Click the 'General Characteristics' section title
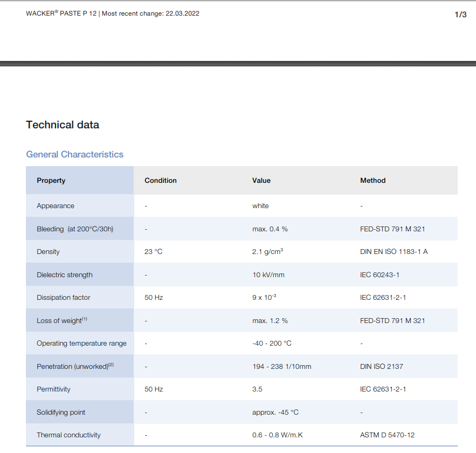Image resolution: width=476 pixels, height=453 pixels. click(x=74, y=154)
